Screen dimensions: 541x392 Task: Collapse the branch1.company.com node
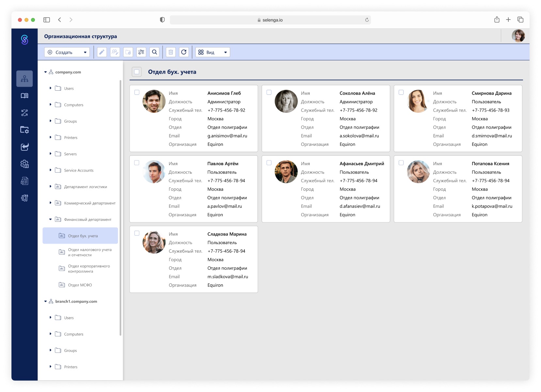pyautogui.click(x=45, y=301)
